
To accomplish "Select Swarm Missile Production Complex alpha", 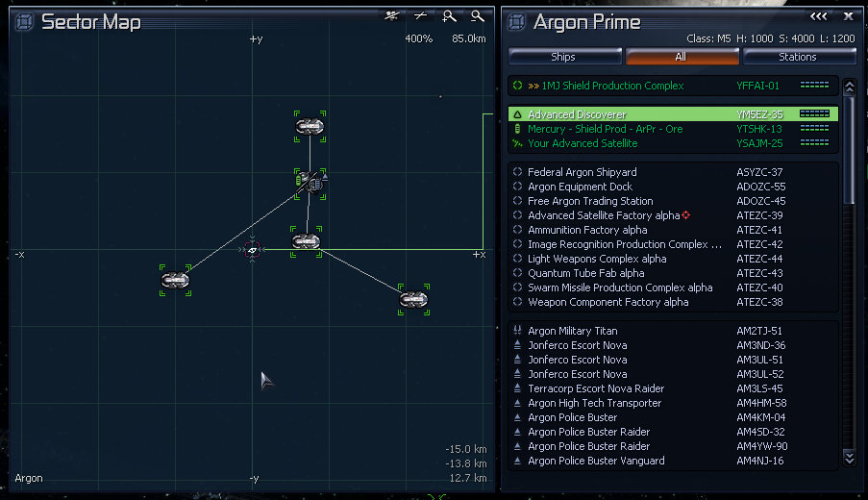I will click(673, 287).
